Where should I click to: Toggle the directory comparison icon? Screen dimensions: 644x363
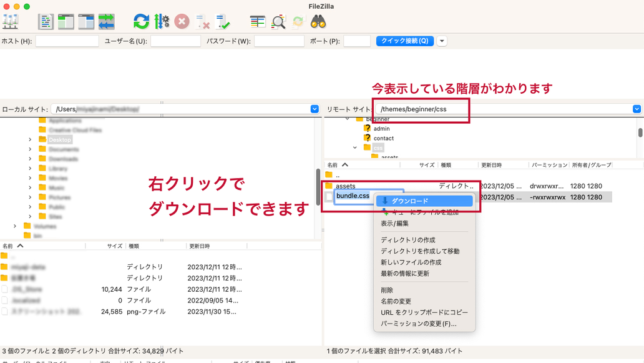tap(278, 21)
